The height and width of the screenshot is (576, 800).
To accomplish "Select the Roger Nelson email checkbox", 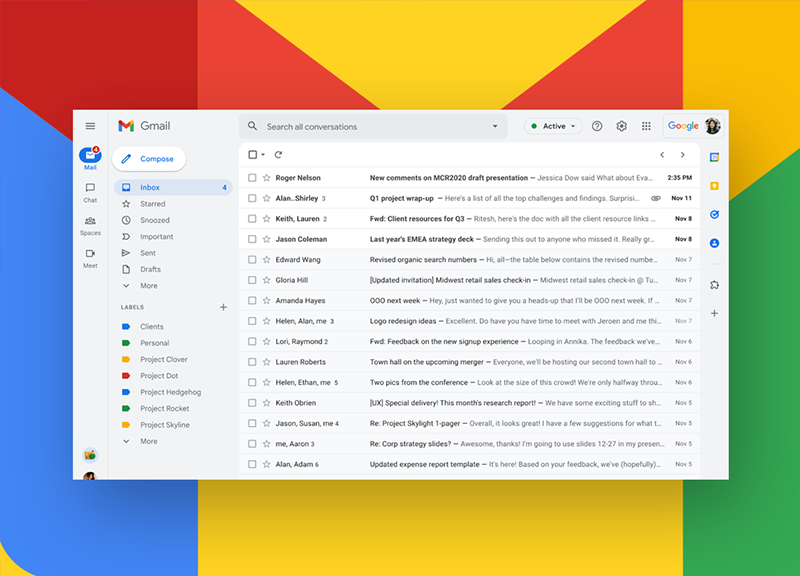I will (x=252, y=178).
